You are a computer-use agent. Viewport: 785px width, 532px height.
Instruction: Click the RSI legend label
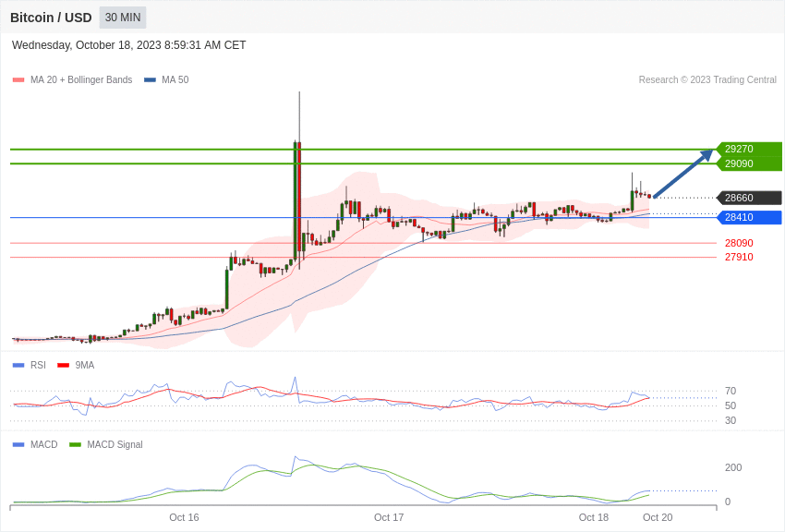pyautogui.click(x=38, y=365)
